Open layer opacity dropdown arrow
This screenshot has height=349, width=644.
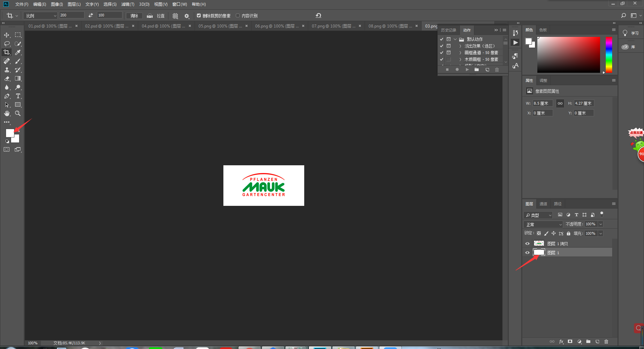pyautogui.click(x=601, y=224)
